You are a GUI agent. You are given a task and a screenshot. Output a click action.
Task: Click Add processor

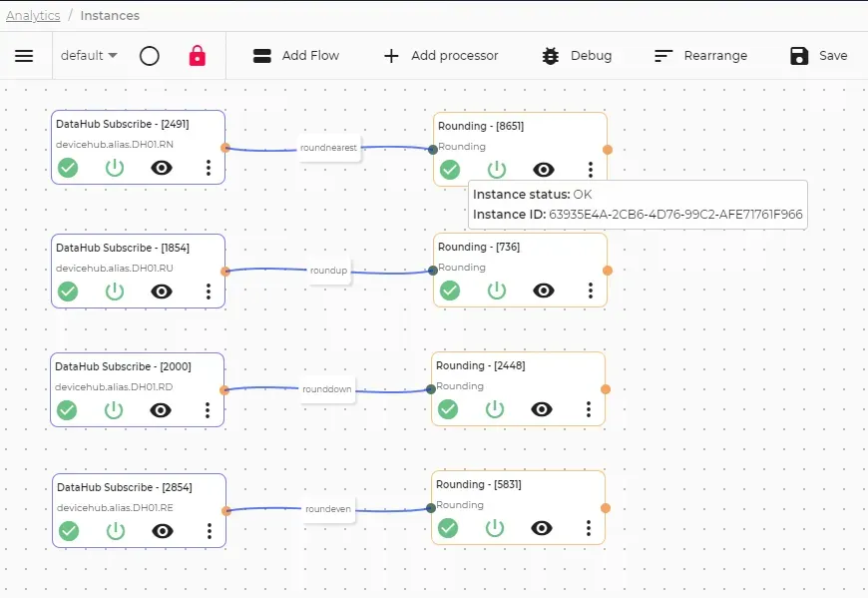pos(441,55)
